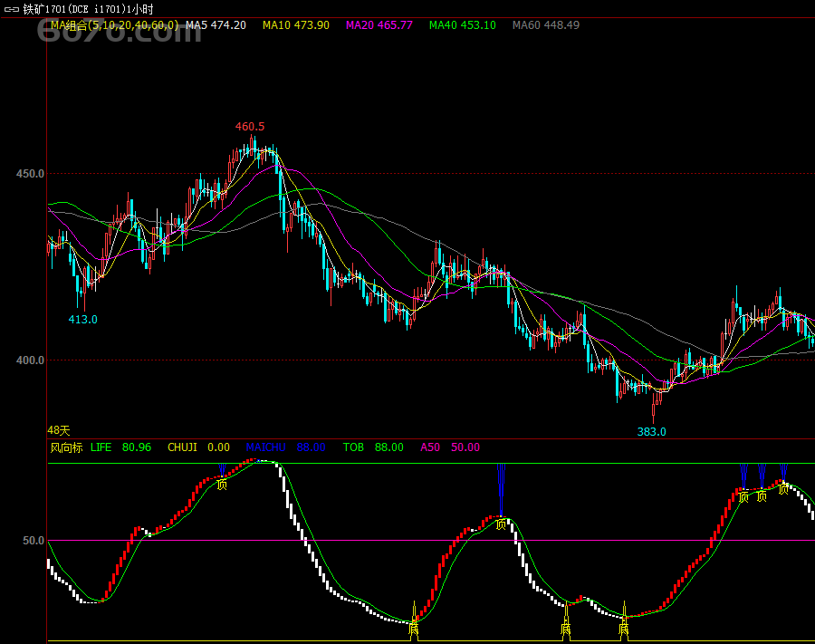Click the leftmost of three right-side blue arrows

(743, 475)
